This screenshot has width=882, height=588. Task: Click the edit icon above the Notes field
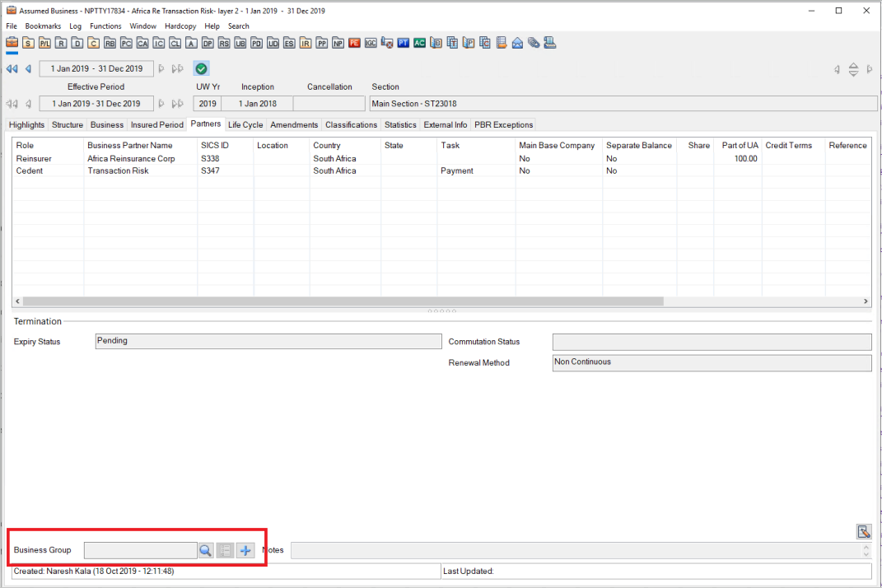coord(863,531)
